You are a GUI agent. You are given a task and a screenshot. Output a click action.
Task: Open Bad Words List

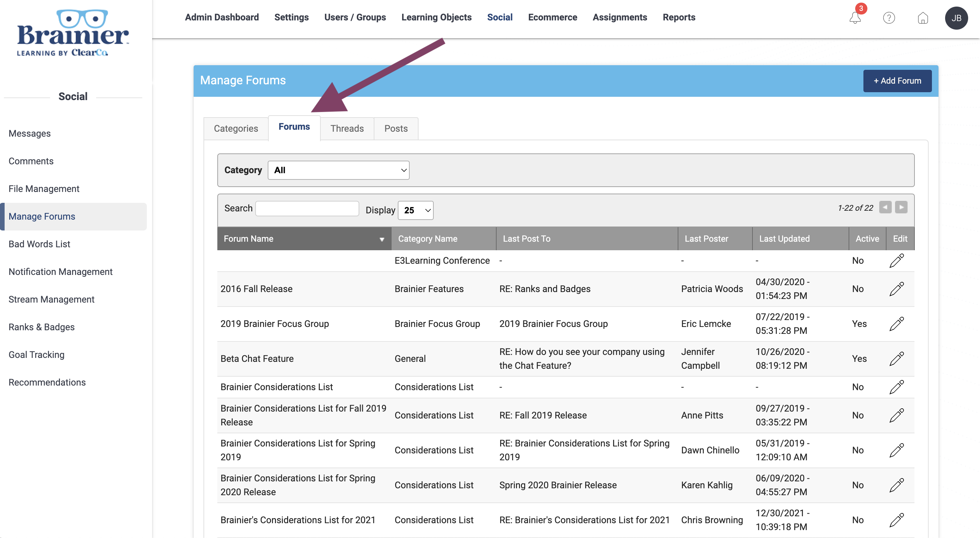pyautogui.click(x=40, y=244)
